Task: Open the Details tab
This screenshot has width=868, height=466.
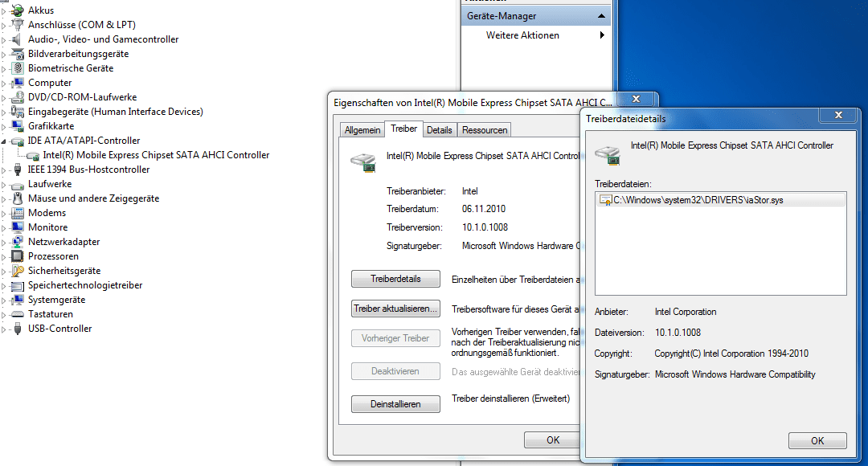Action: coord(440,130)
